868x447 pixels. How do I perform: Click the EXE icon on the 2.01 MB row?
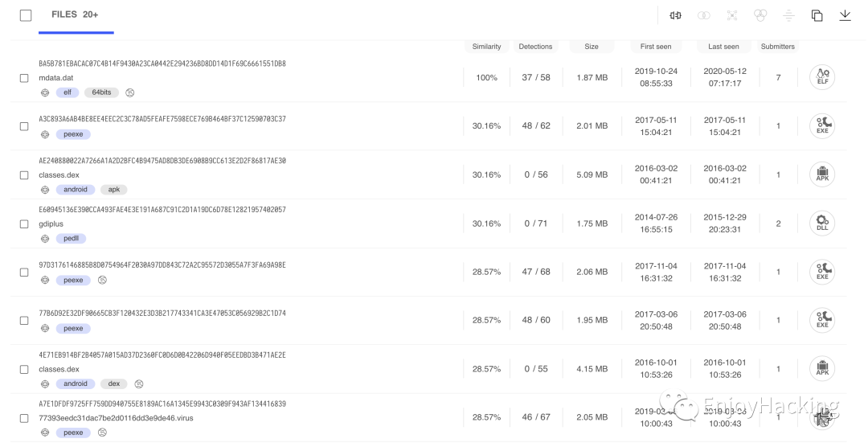pyautogui.click(x=822, y=125)
